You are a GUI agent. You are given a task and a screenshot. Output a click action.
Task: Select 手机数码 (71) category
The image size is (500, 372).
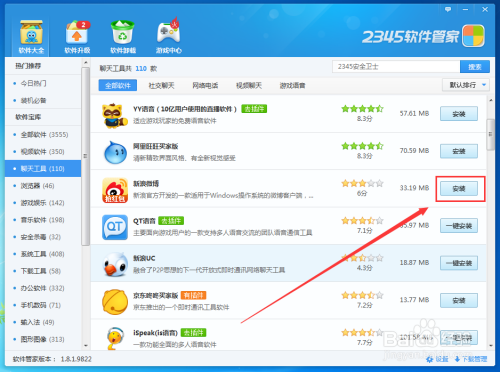43,305
